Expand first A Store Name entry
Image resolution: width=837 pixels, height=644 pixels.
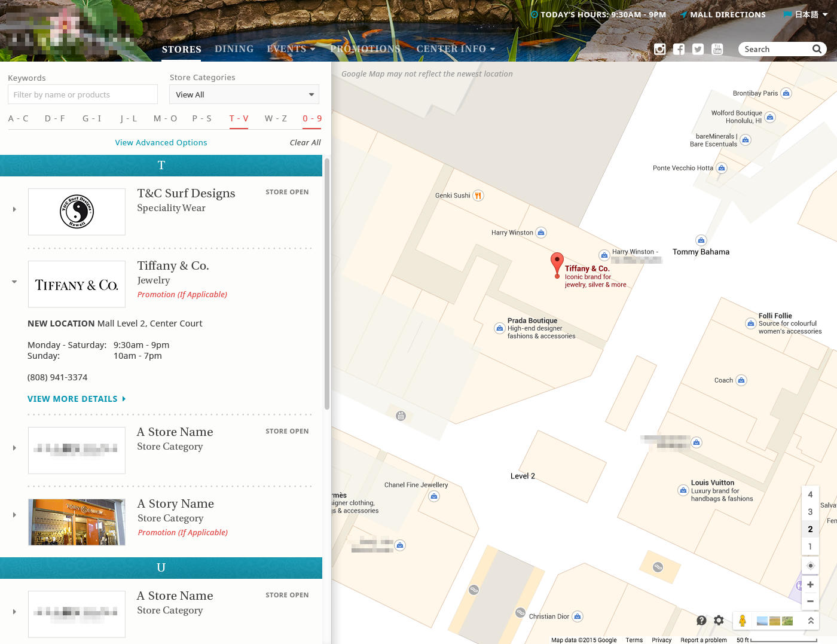(x=14, y=448)
